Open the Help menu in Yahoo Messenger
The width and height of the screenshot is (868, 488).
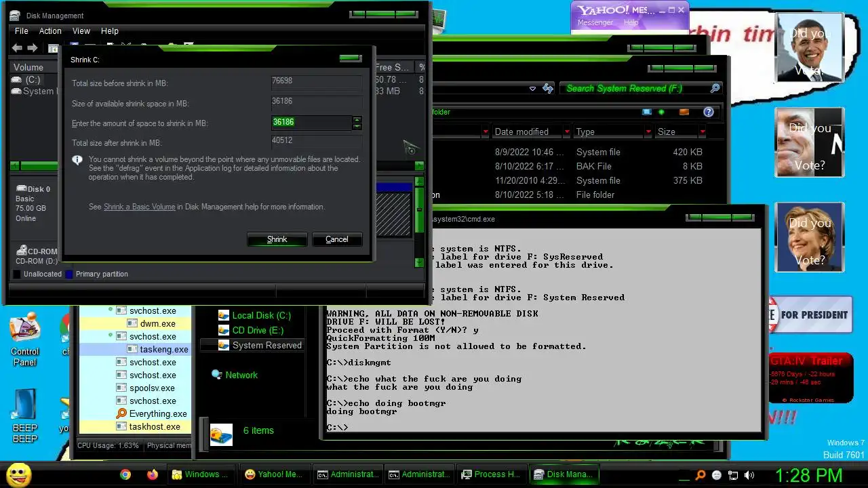point(631,23)
